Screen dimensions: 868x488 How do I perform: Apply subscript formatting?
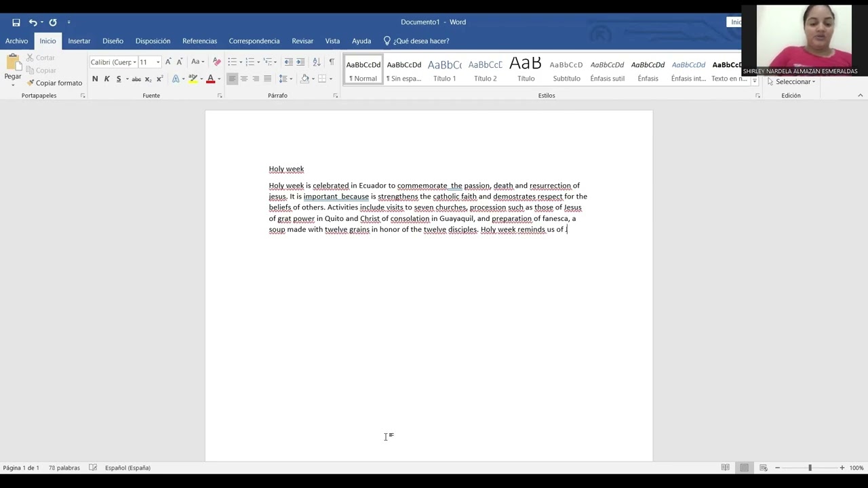pyautogui.click(x=149, y=79)
